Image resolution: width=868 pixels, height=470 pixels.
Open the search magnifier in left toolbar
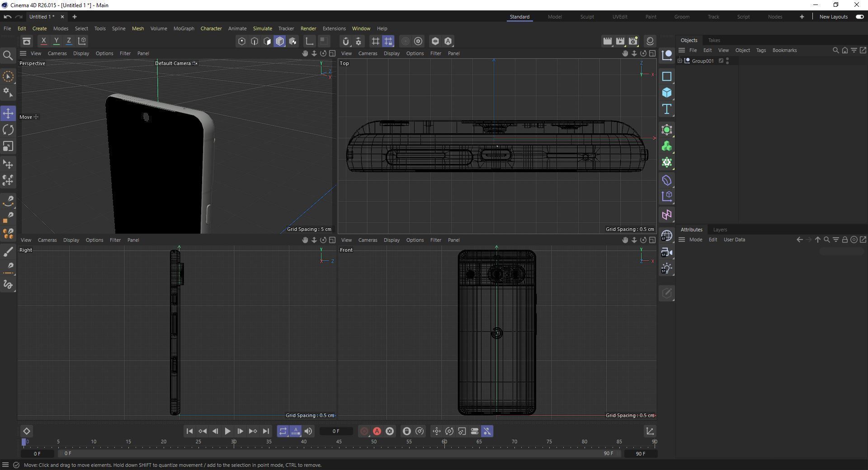tap(8, 55)
